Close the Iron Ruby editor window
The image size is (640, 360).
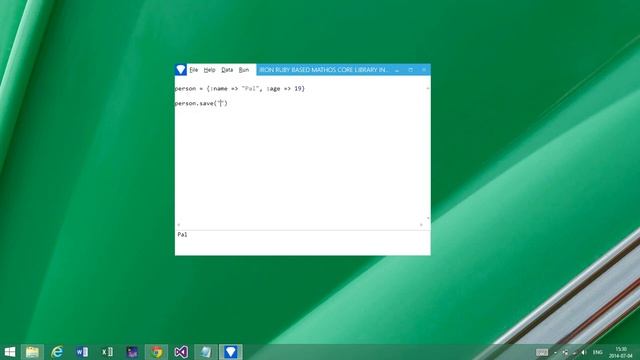[424, 70]
